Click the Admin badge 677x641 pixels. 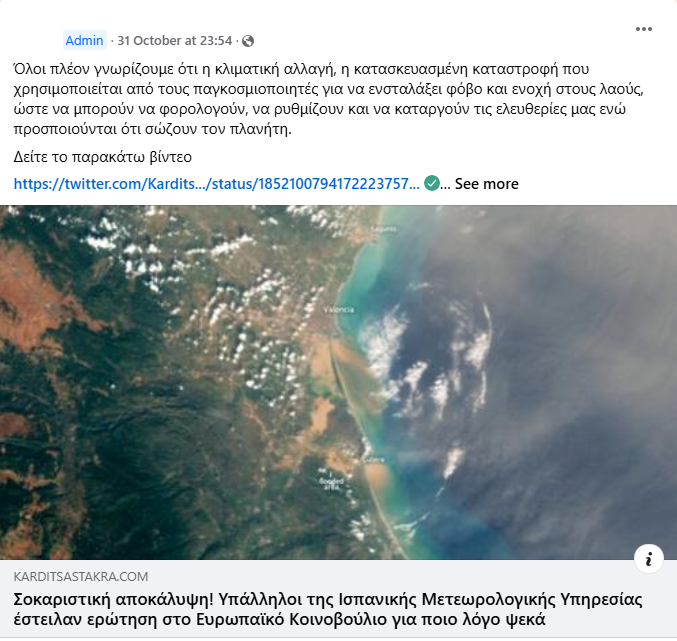[x=85, y=40]
